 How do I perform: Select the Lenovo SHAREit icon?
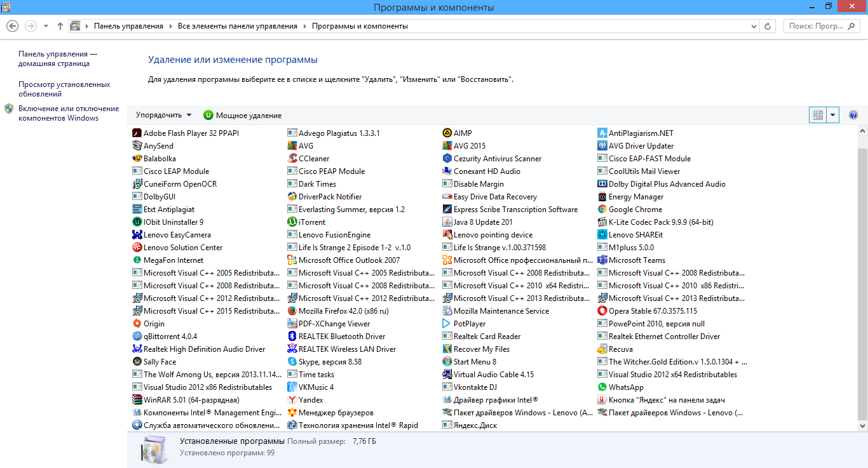[x=602, y=235]
